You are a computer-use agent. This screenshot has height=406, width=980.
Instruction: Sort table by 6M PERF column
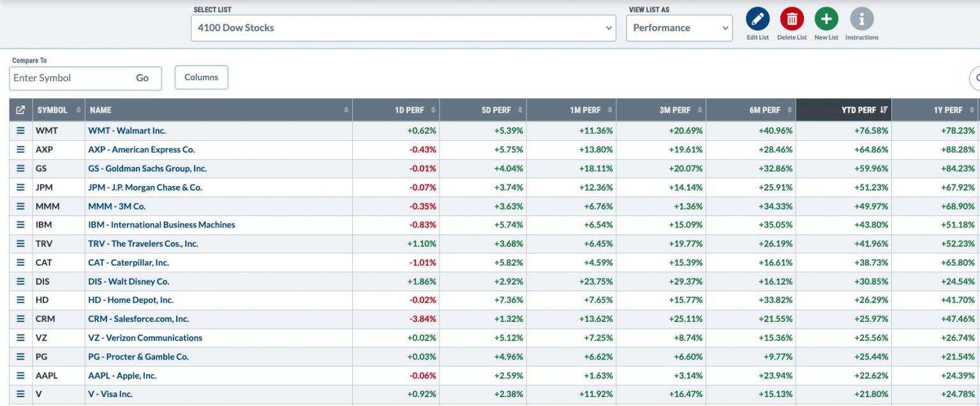point(752,110)
